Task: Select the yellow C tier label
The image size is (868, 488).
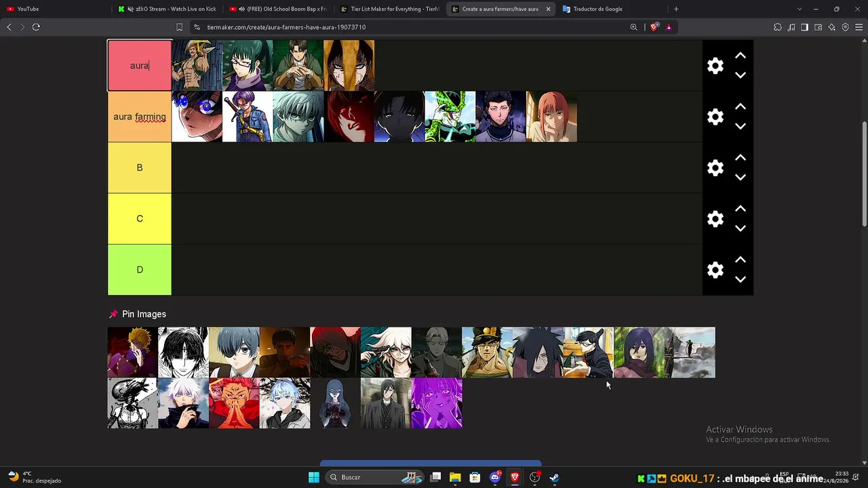Action: pos(140,218)
